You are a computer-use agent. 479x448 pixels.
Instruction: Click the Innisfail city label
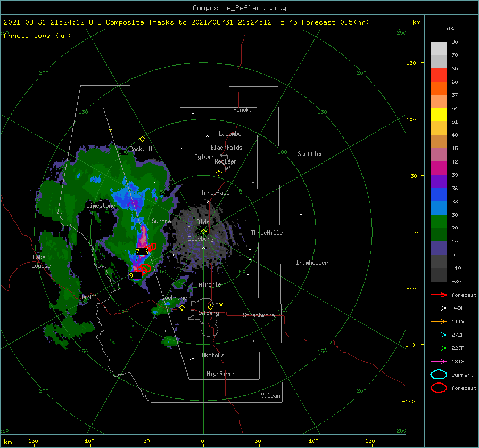pos(215,193)
